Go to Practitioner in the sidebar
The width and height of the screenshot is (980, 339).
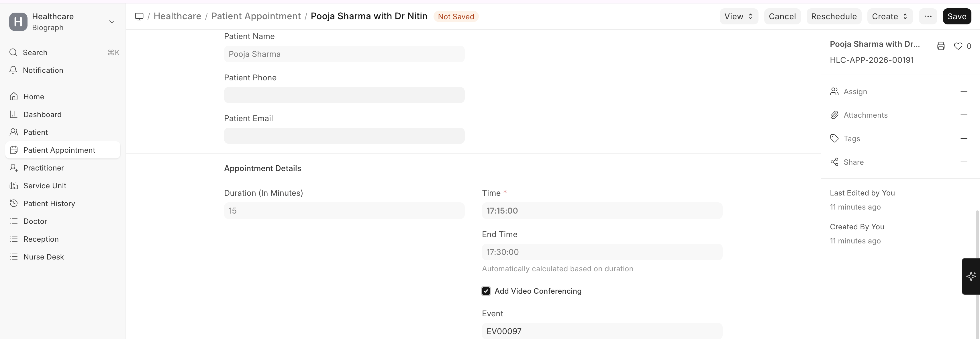[43, 168]
